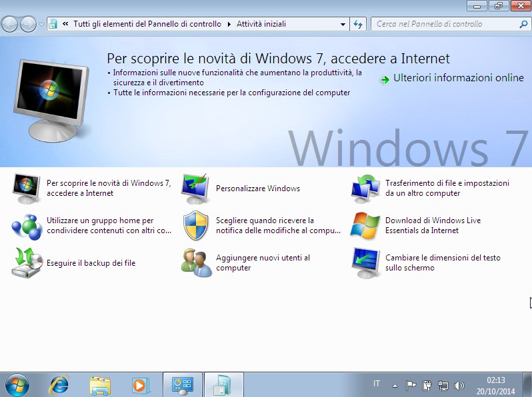Click the power plug tray icon

point(427,386)
